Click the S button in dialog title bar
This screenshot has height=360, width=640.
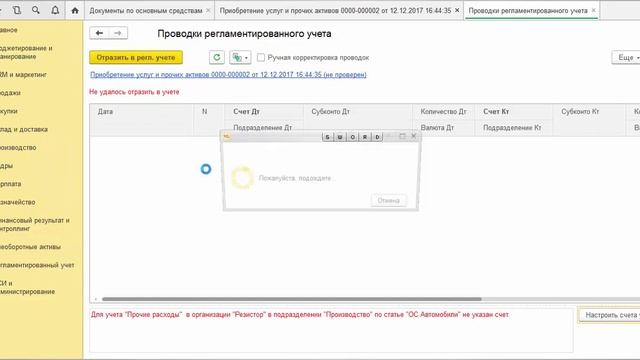(x=327, y=137)
